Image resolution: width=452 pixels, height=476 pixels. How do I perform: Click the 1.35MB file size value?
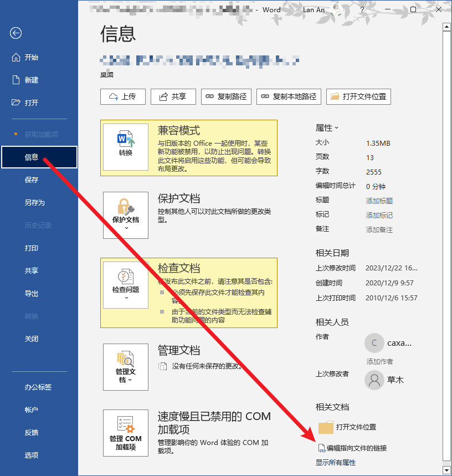click(378, 144)
